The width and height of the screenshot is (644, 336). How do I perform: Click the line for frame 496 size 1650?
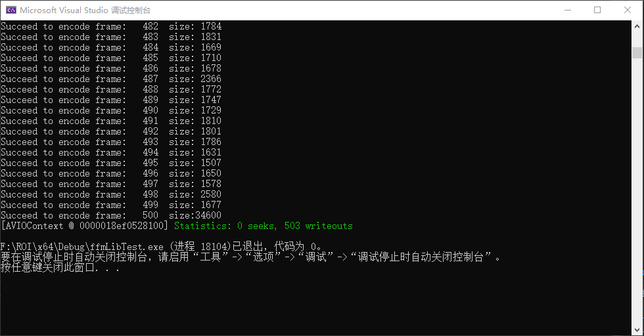tap(111, 173)
